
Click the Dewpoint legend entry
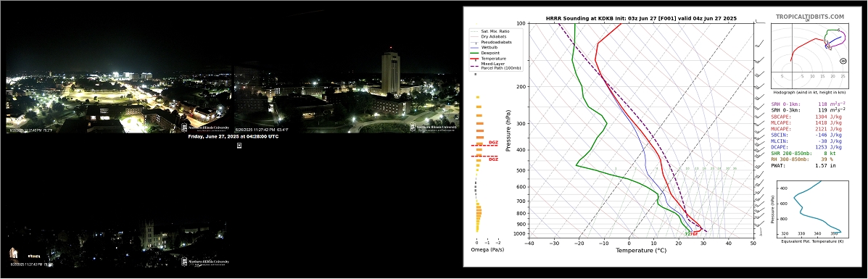click(484, 53)
